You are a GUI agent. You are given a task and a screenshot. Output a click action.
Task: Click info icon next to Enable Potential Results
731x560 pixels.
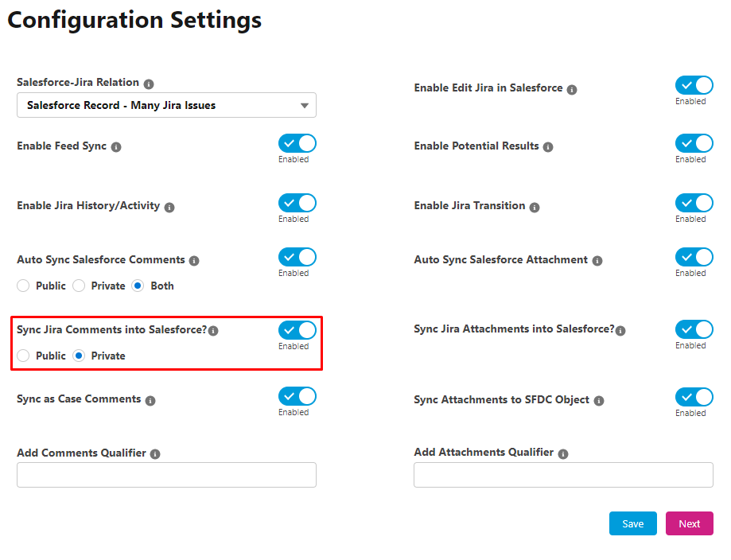548,147
